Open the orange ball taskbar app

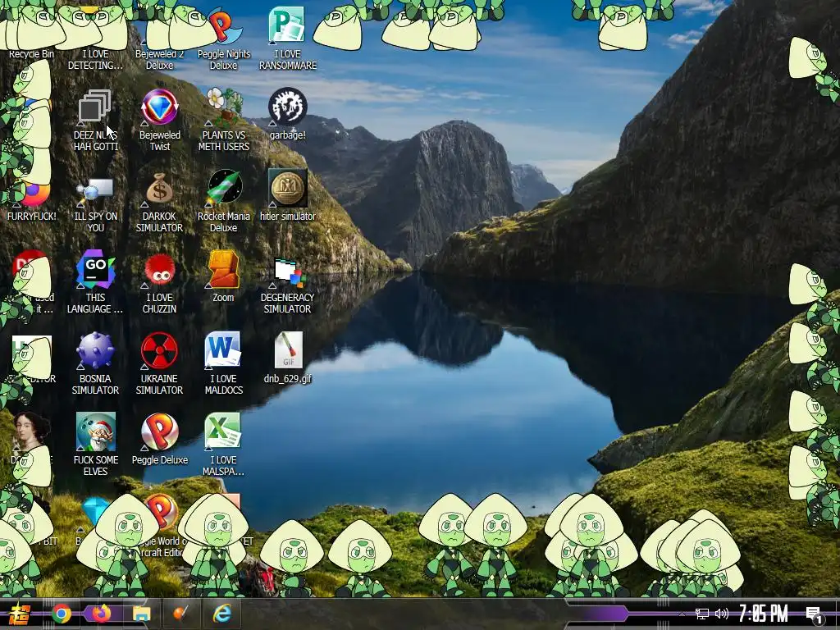click(181, 614)
